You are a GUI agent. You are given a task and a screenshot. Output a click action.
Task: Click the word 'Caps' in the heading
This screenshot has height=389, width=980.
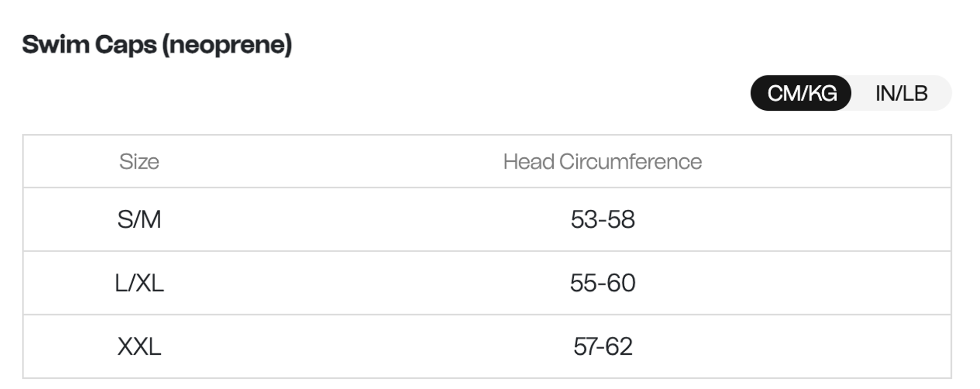point(126,45)
